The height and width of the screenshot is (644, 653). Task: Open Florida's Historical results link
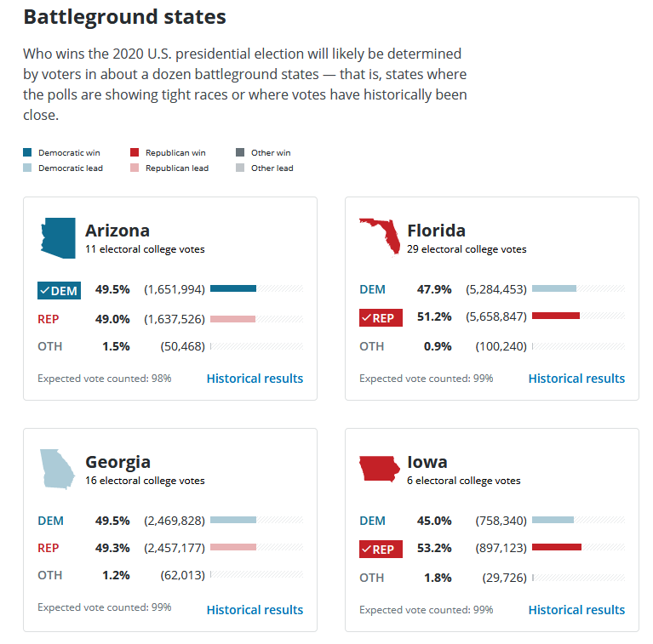click(576, 379)
